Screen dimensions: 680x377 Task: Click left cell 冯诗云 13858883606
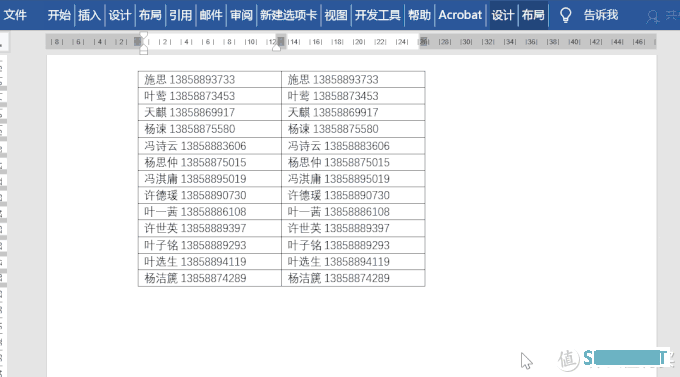(210, 146)
